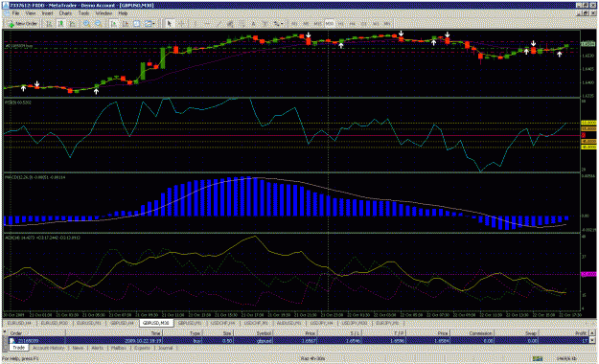Open the Experts terminal tab
Screen dimensions: 599x364
click(142, 348)
